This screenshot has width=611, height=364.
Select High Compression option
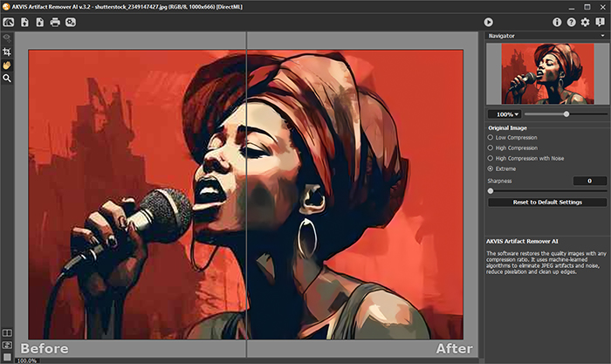pos(491,148)
